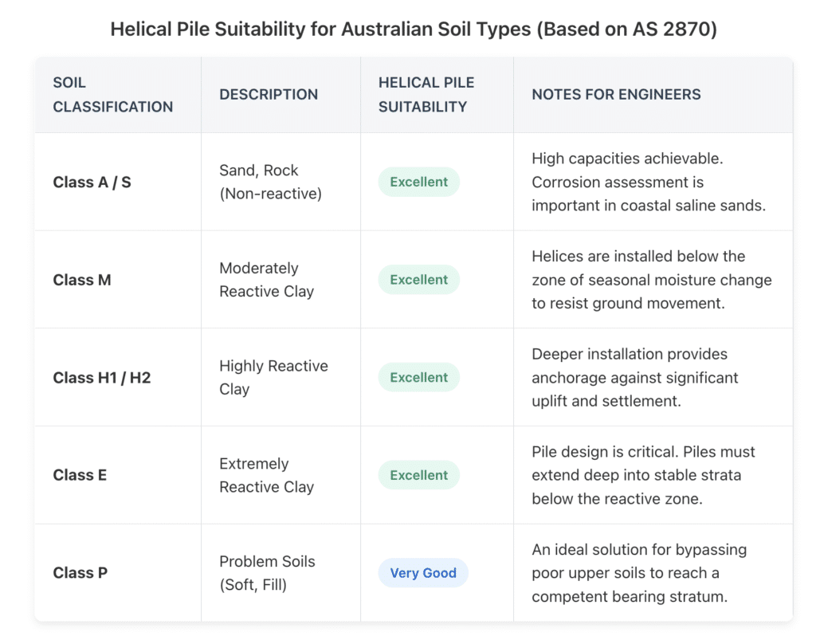This screenshot has width=816, height=644.
Task: Click the Soil Classification column header
Action: pos(112,95)
